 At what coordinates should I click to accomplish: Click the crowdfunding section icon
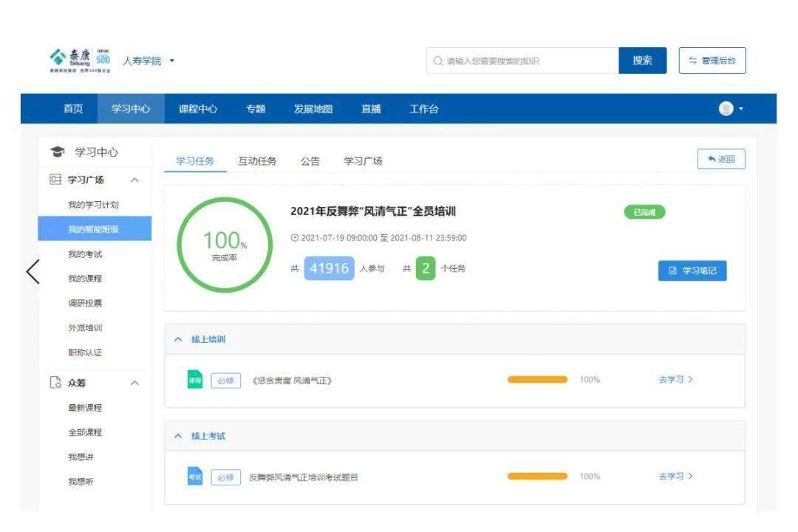pyautogui.click(x=55, y=383)
